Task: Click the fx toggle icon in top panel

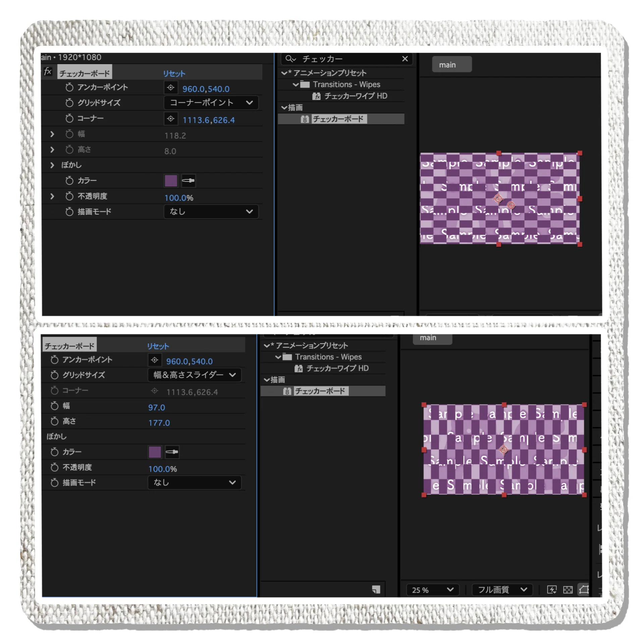Action: pos(48,71)
